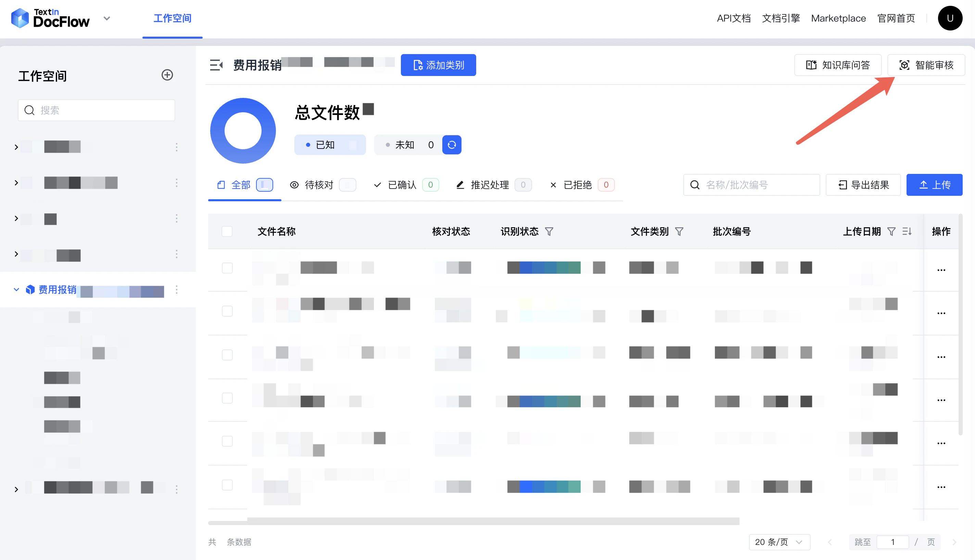Refresh the 未知 count with the refresh icon
Screen dimensions: 975x560
pyautogui.click(x=452, y=144)
